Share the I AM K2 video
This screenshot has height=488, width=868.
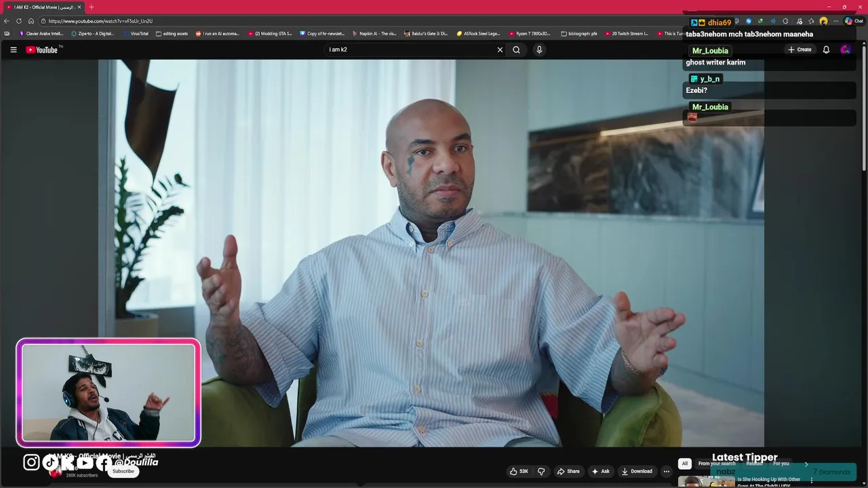pyautogui.click(x=568, y=471)
